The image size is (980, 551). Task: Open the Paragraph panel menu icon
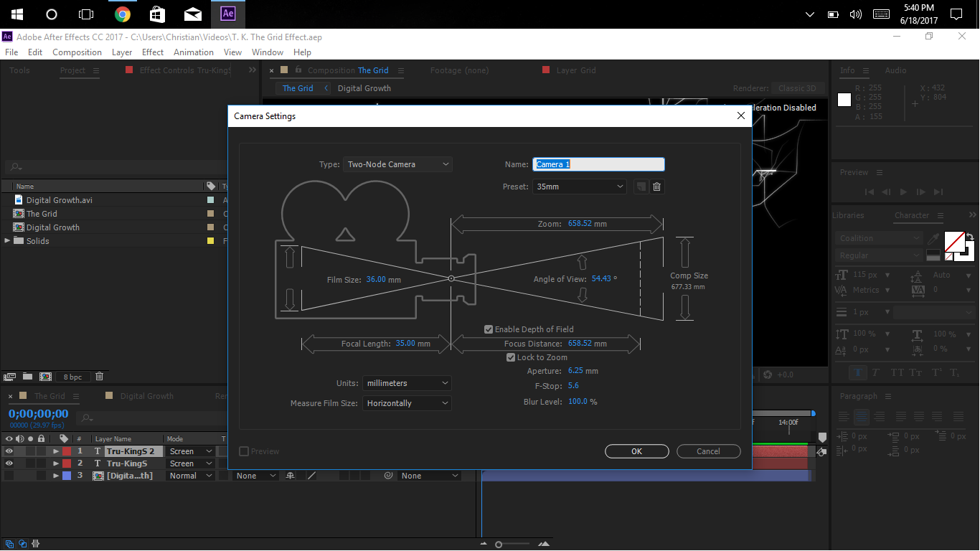888,396
